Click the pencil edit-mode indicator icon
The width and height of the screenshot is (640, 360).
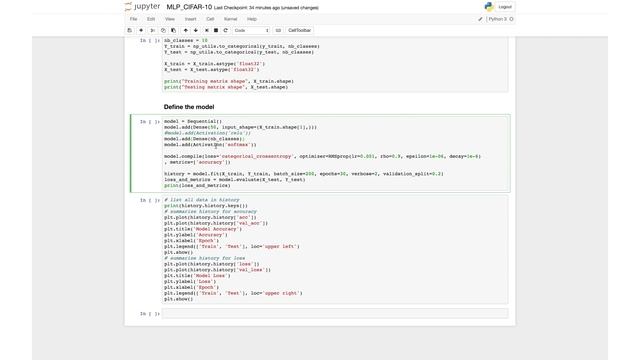click(480, 19)
